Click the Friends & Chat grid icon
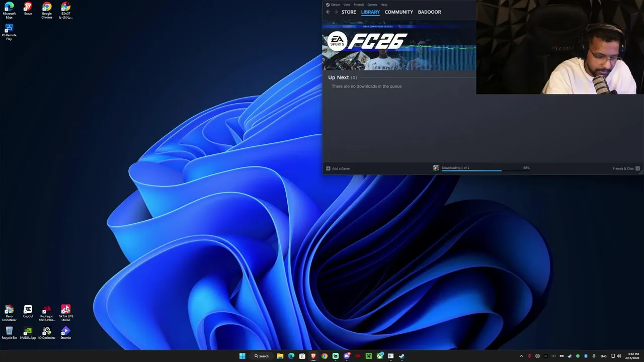This screenshot has height=362, width=644. pyautogui.click(x=637, y=168)
